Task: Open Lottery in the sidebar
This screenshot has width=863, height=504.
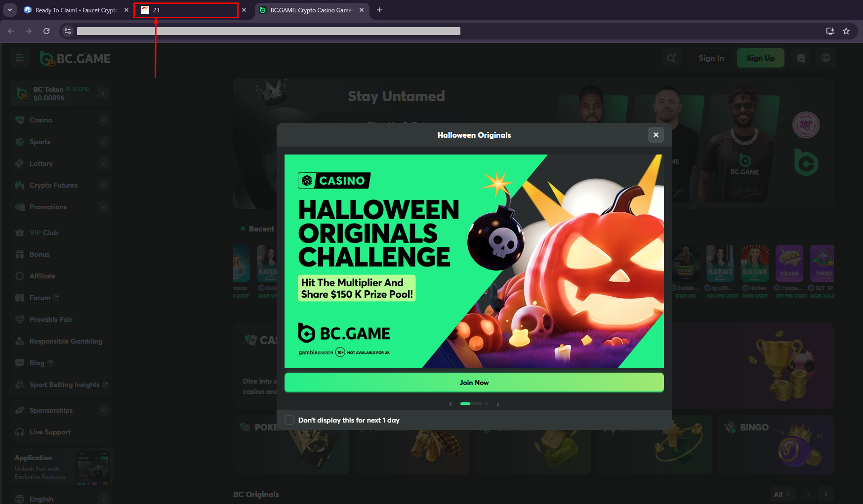Action: (x=41, y=163)
